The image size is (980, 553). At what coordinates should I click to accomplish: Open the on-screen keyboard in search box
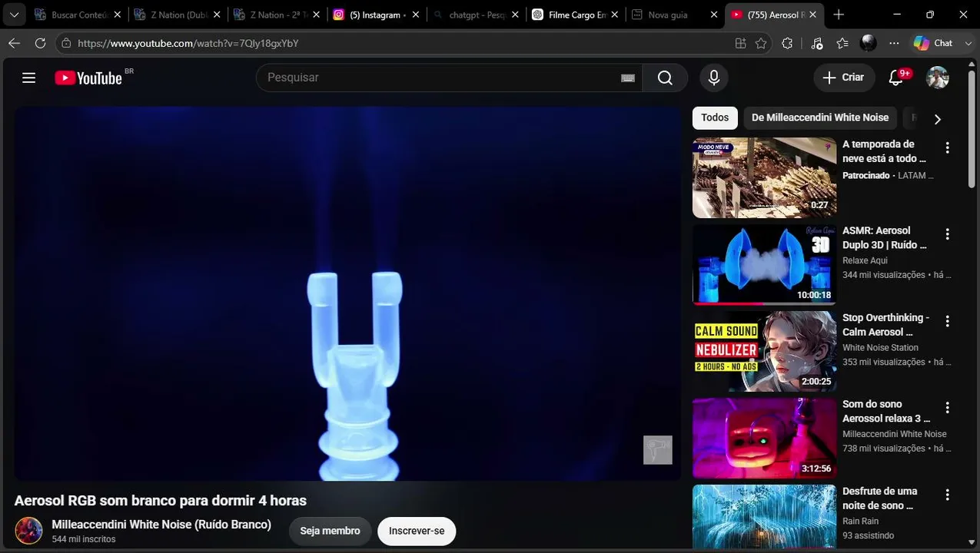[x=628, y=78]
